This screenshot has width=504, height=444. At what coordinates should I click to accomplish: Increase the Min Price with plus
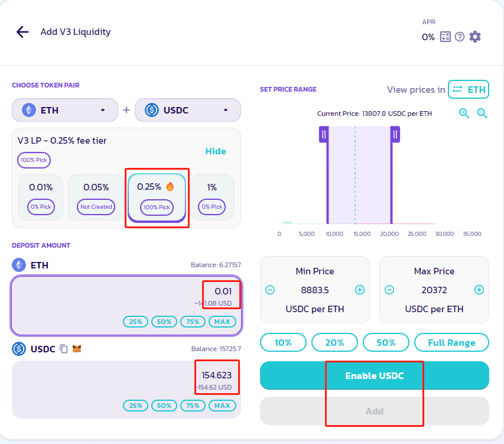pyautogui.click(x=360, y=290)
